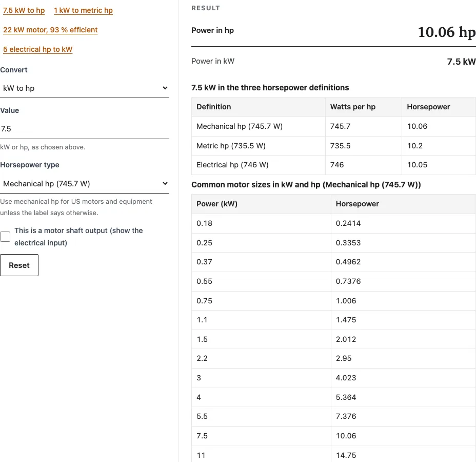Image resolution: width=476 pixels, height=462 pixels.
Task: Click the chevron arrow on Horsepower type selector
Action: click(x=165, y=183)
